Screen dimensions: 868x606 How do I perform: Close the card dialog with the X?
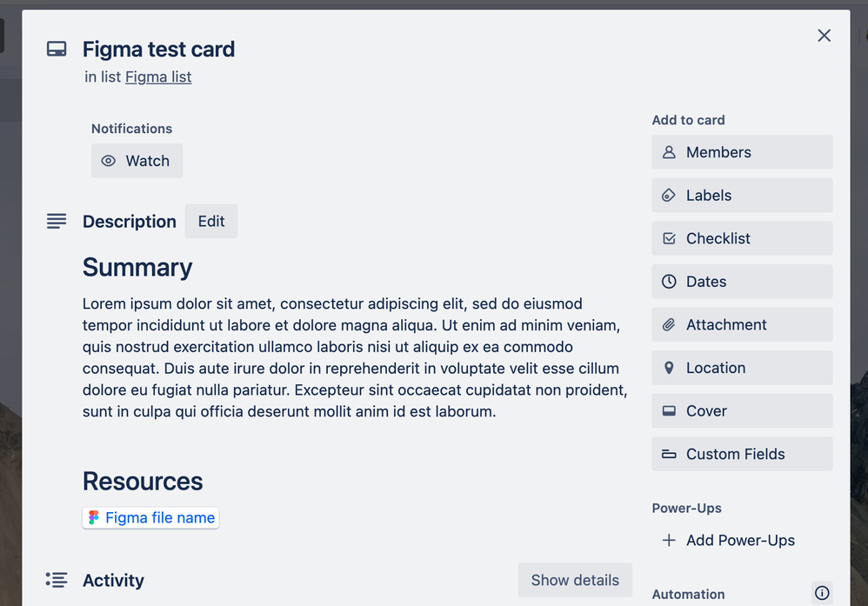coord(824,36)
